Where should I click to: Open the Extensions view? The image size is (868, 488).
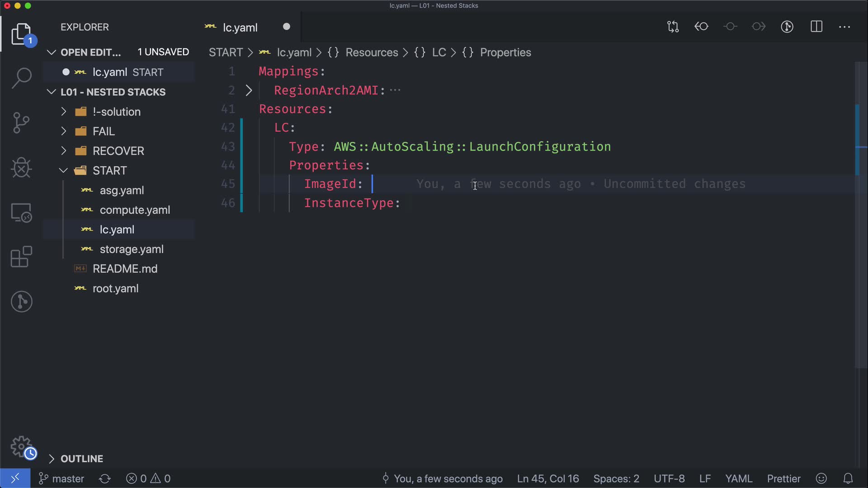[21, 257]
